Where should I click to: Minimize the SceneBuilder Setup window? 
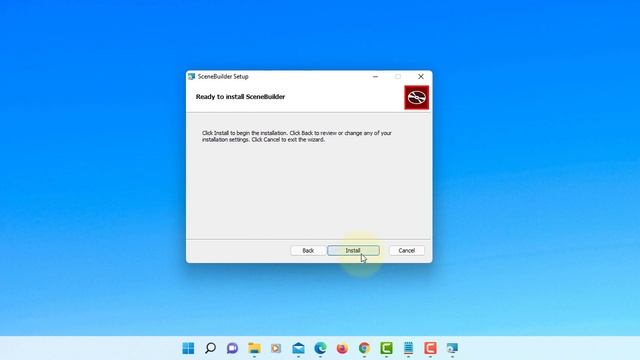(x=376, y=76)
